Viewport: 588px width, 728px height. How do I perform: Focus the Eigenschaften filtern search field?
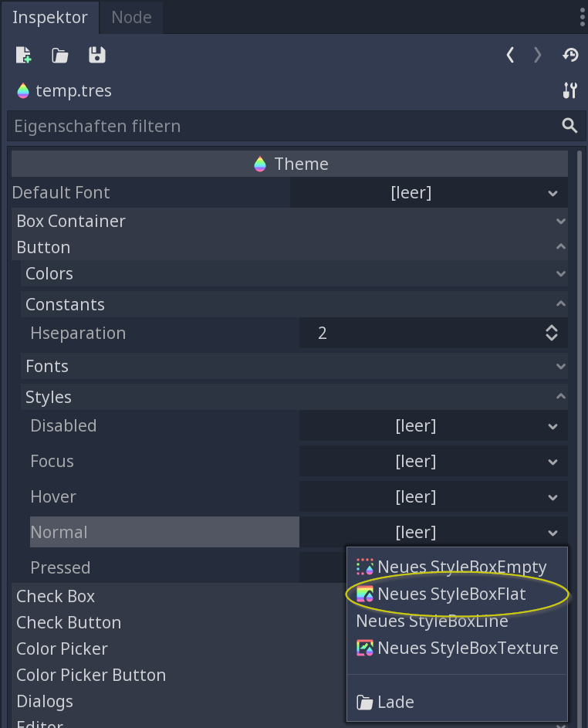coord(283,126)
